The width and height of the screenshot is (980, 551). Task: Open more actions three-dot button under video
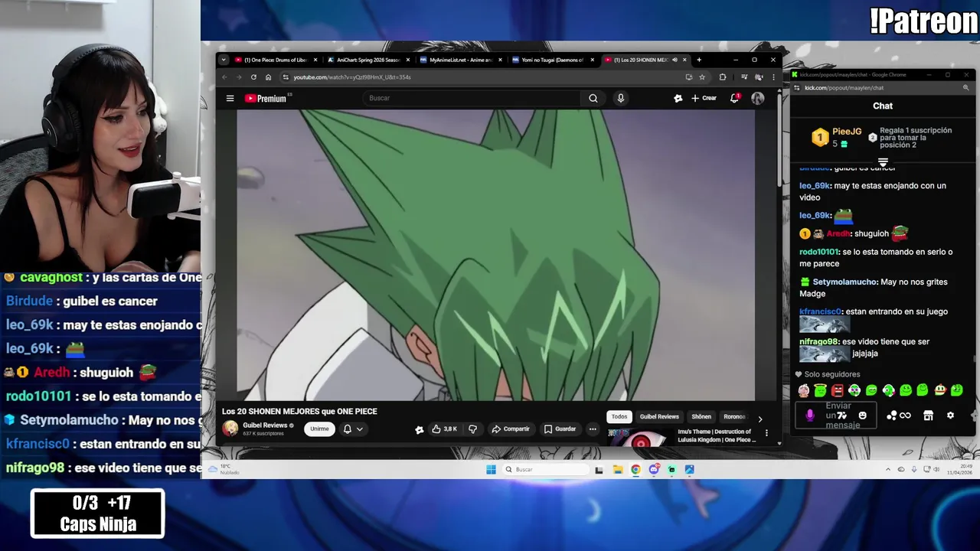[593, 429]
